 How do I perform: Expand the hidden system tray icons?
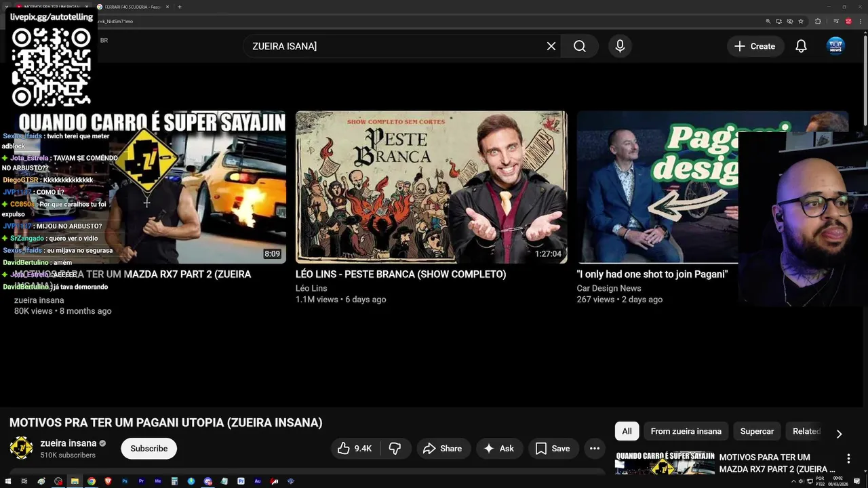(x=793, y=481)
